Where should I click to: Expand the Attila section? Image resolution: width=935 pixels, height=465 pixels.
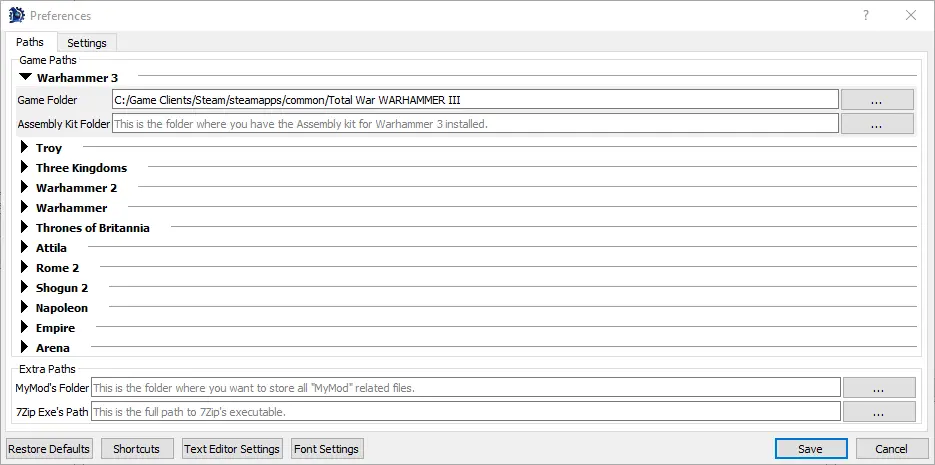(24, 247)
